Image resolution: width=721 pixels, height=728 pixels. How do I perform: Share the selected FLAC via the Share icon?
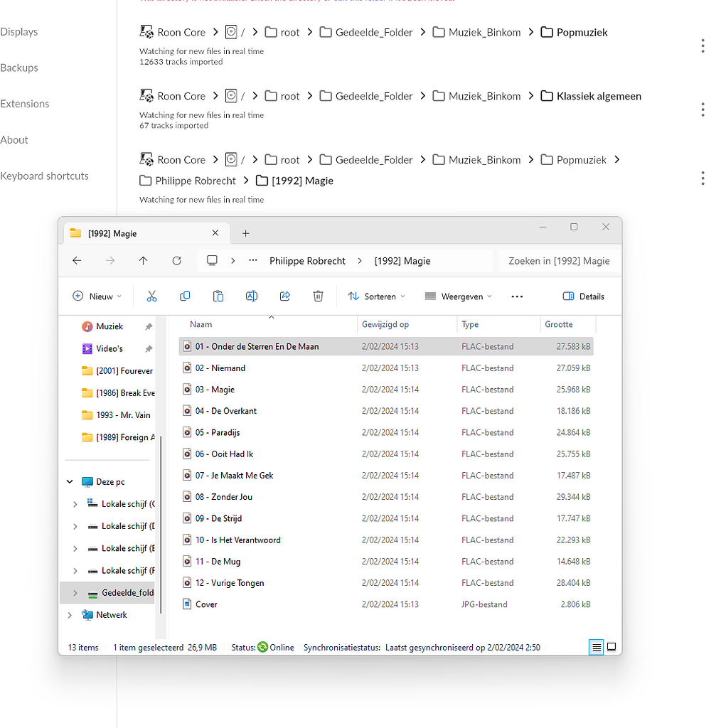(284, 296)
